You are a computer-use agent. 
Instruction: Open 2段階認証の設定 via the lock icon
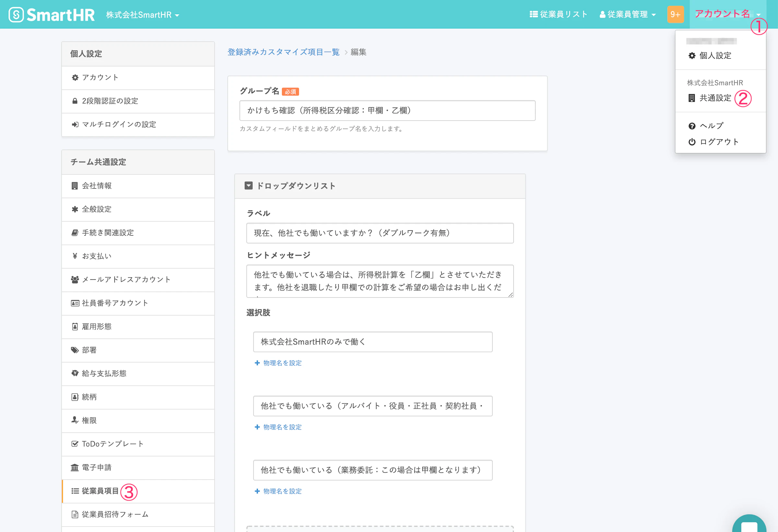(75, 101)
